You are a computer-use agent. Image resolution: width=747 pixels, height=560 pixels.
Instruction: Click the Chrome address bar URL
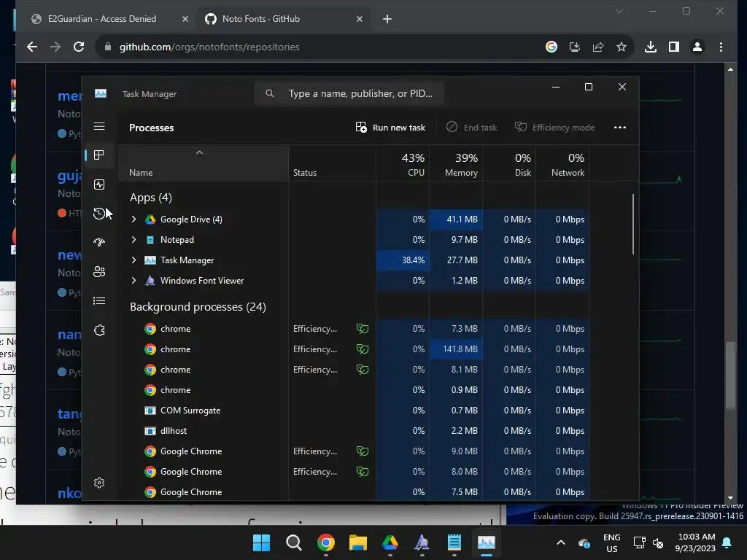209,47
